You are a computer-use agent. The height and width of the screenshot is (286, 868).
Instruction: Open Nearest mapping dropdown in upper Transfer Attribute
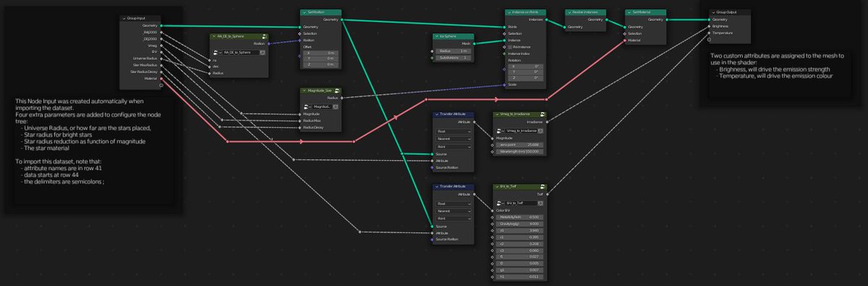coord(453,138)
